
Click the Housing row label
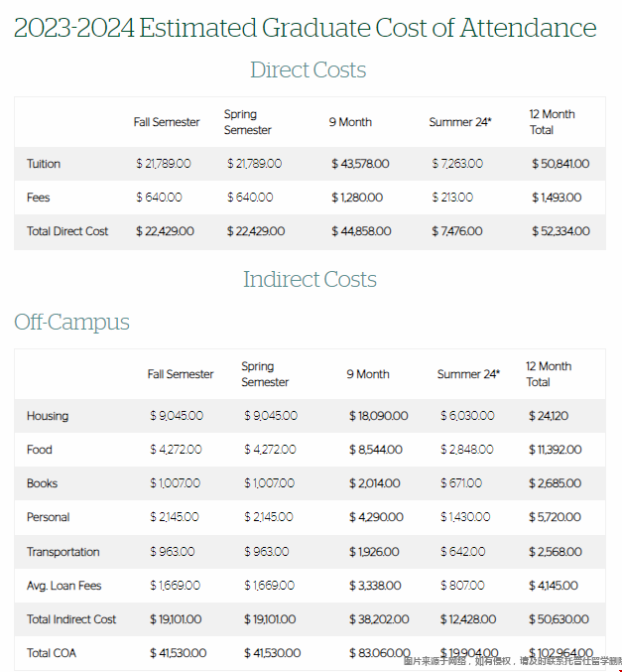coord(48,416)
